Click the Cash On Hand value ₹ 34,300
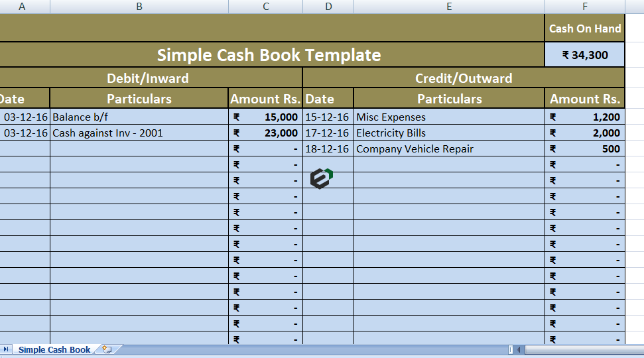The height and width of the screenshot is (358, 644). [584, 55]
